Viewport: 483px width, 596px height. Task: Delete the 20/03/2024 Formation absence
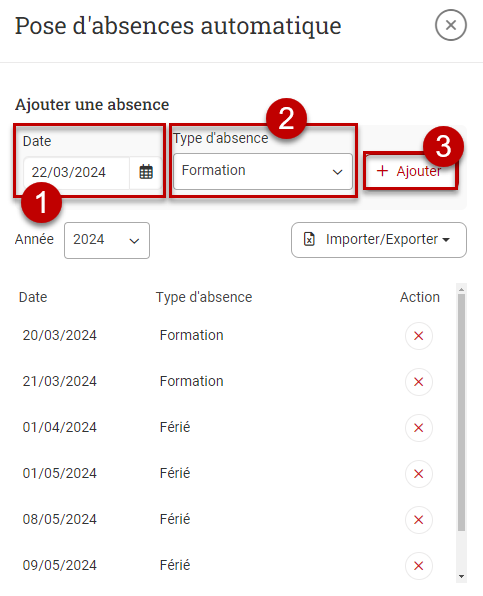[418, 336]
